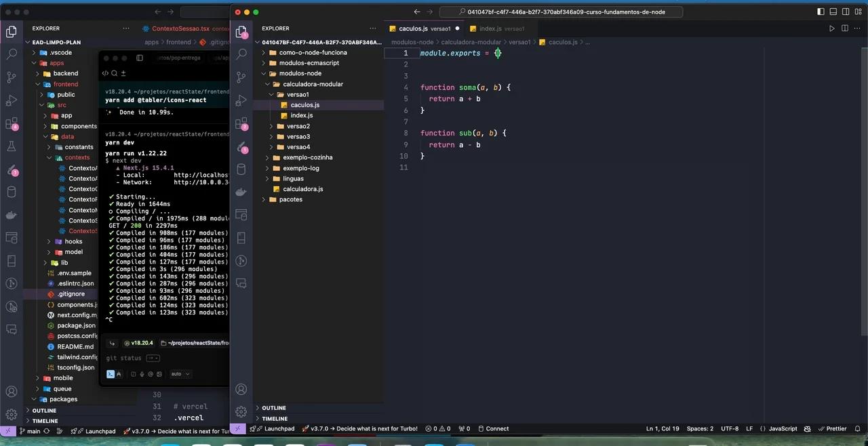This screenshot has height=446, width=868.
Task: Open the Accounts icon at activity bar bottom
Action: click(x=241, y=389)
